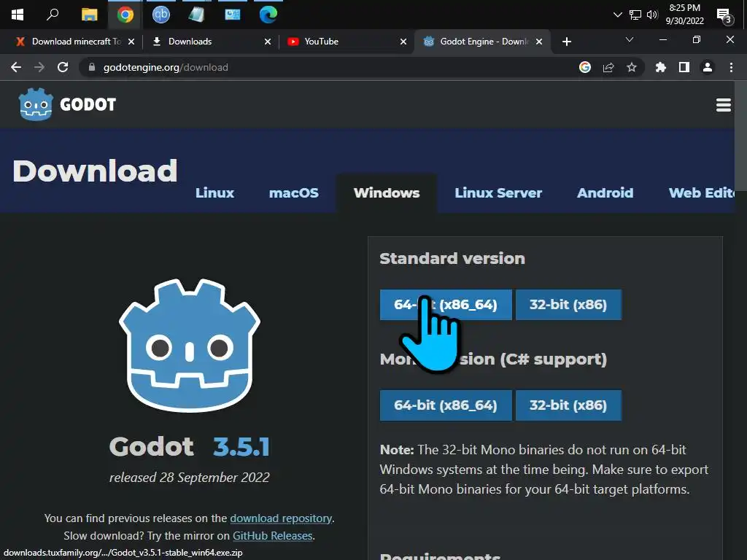Image resolution: width=747 pixels, height=560 pixels.
Task: Download Mono version 32-bit
Action: pyautogui.click(x=568, y=405)
